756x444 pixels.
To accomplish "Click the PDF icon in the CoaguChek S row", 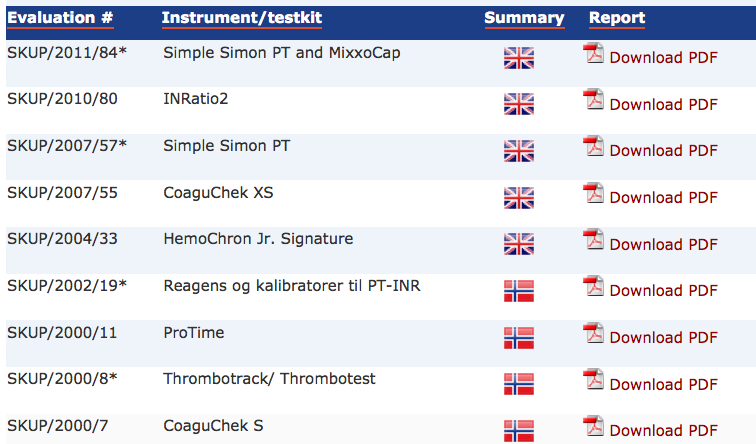I will coord(594,426).
